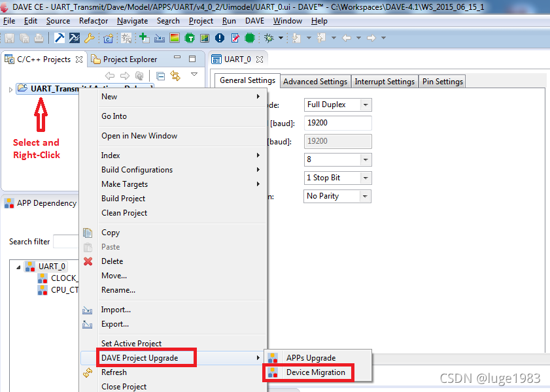The width and height of the screenshot is (550, 392).
Task: Select UART_0 in APP Dependency tree
Action: (46, 267)
